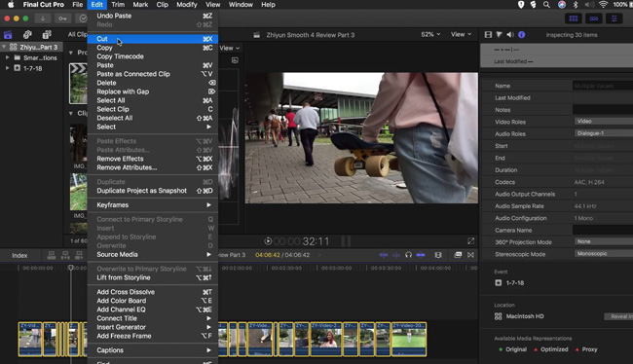Open the Wi-Fi menu bar icon

603,5
